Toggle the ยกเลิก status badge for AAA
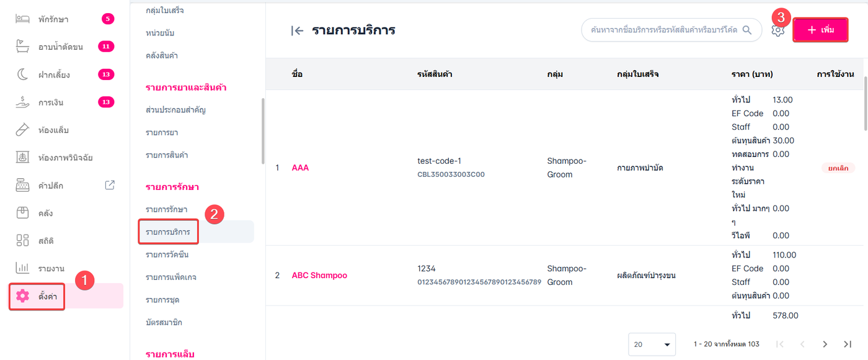This screenshot has height=360, width=868. pyautogui.click(x=838, y=168)
